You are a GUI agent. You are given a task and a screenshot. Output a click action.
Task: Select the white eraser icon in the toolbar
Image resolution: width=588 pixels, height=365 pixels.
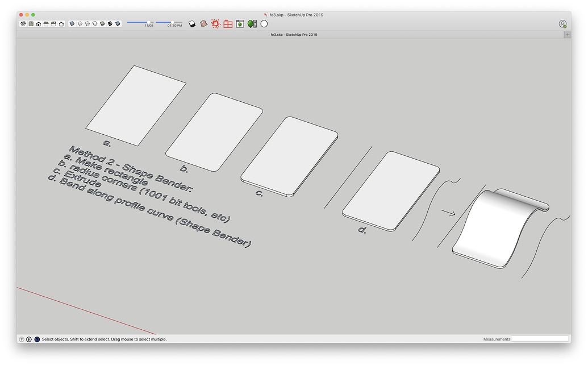[192, 24]
